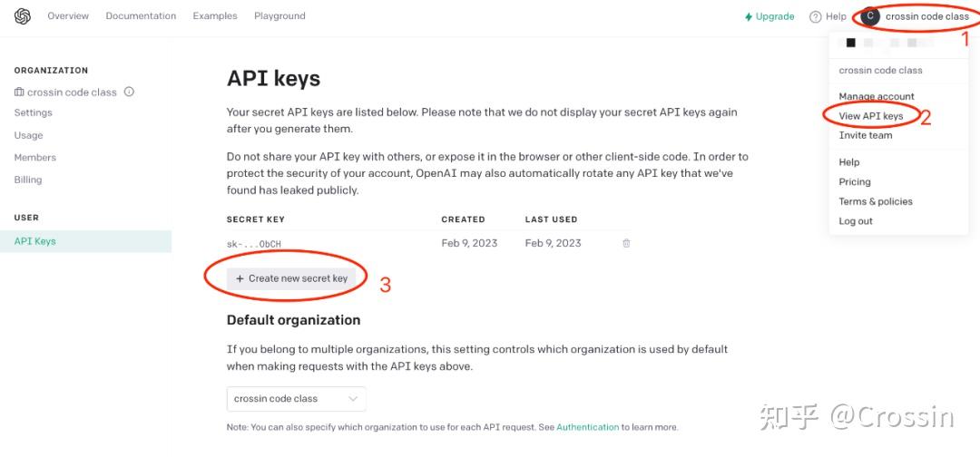Open the Documentation tab

[x=141, y=16]
